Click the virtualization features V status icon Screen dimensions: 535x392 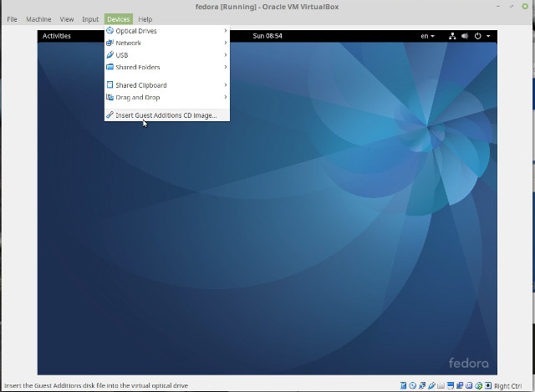click(469, 385)
